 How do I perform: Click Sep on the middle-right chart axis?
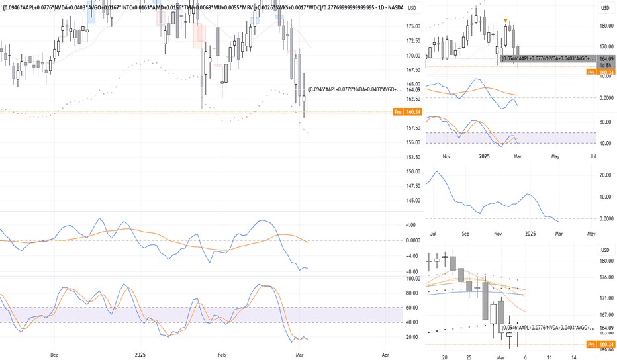click(x=465, y=234)
